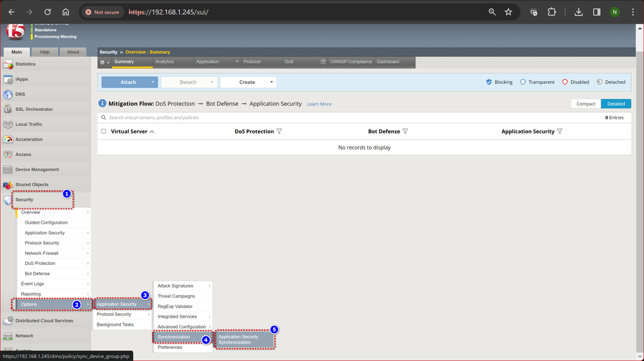Image resolution: width=644 pixels, height=361 pixels.
Task: Click the Bot Defense column filter icon
Action: [x=405, y=132]
